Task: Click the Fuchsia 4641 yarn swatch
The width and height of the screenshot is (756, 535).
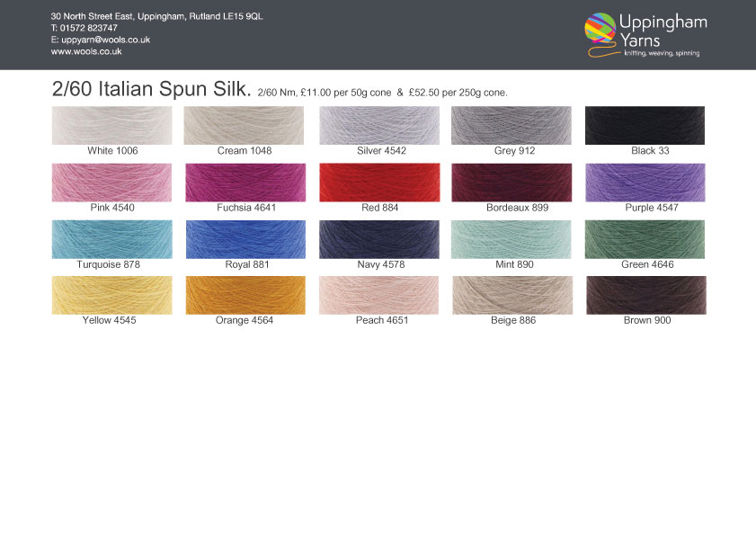Action: [245, 182]
